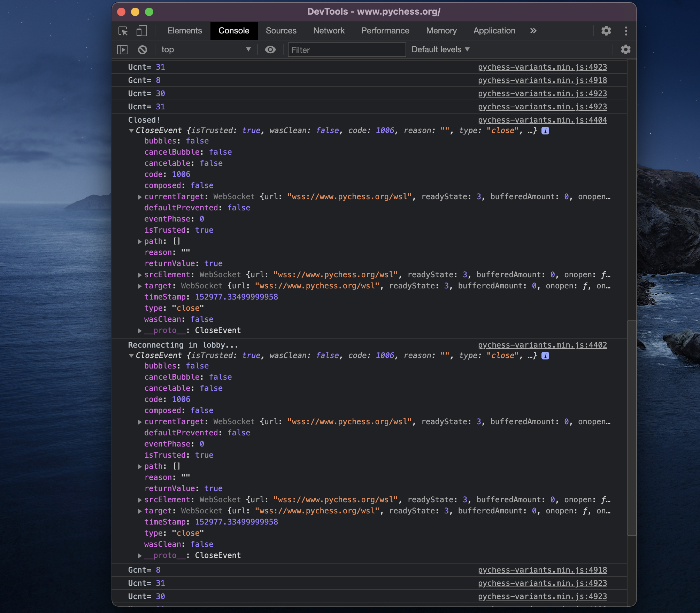This screenshot has height=613, width=700.
Task: Open the Performance tab
Action: 385,31
